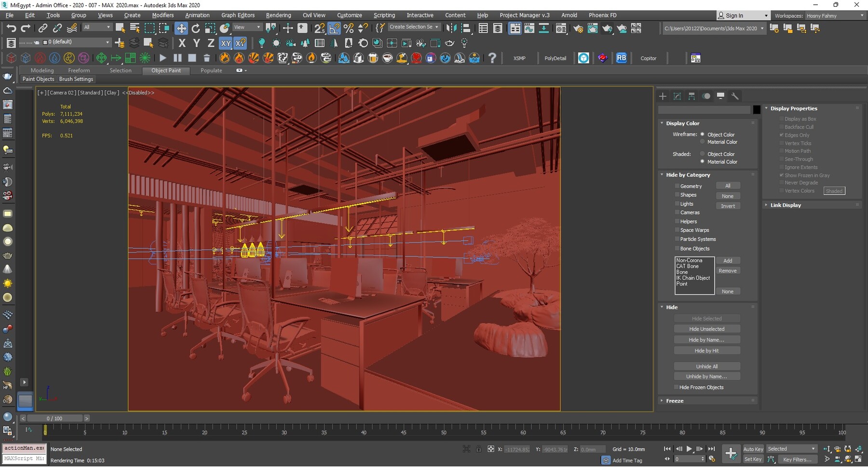This screenshot has height=470, width=868.
Task: Open the Workspaces dropdown
Action: tap(835, 15)
